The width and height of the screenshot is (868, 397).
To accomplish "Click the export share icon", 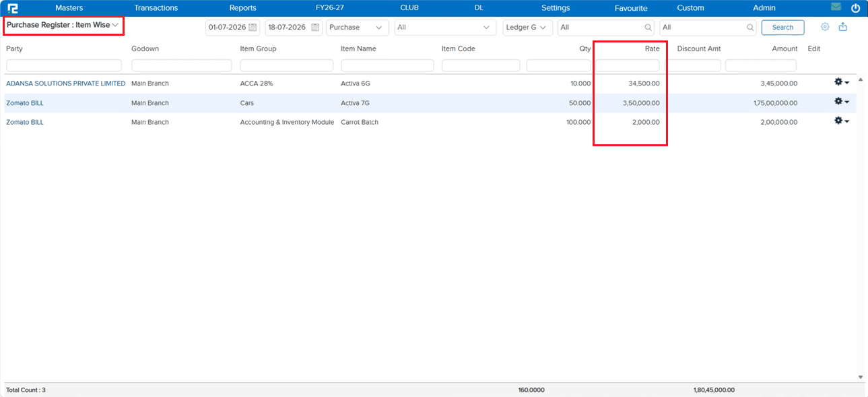I will pyautogui.click(x=842, y=27).
